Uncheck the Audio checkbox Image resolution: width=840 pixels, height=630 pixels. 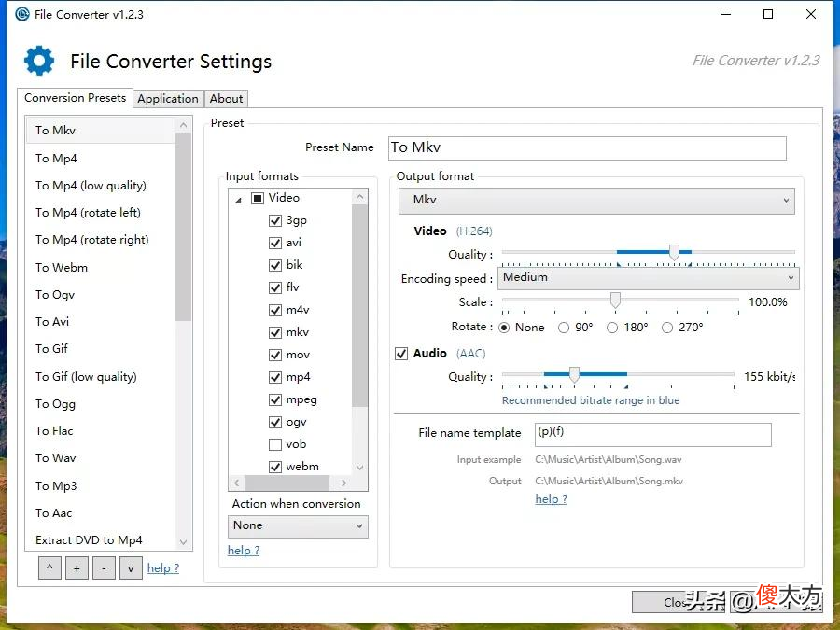401,354
